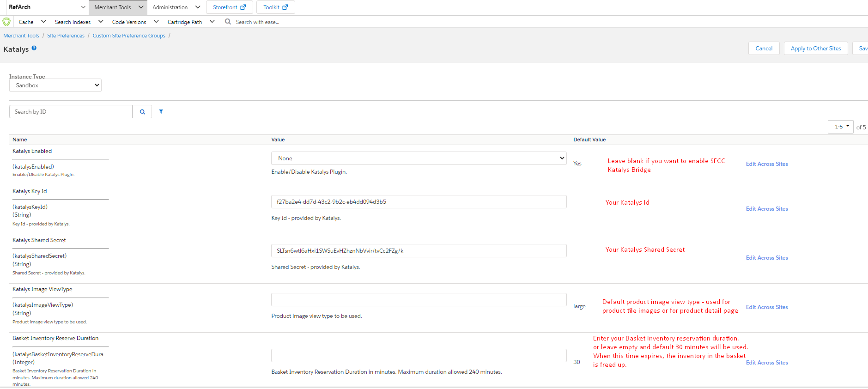Click the Storefront external link icon
The image size is (868, 389).
coord(243,7)
